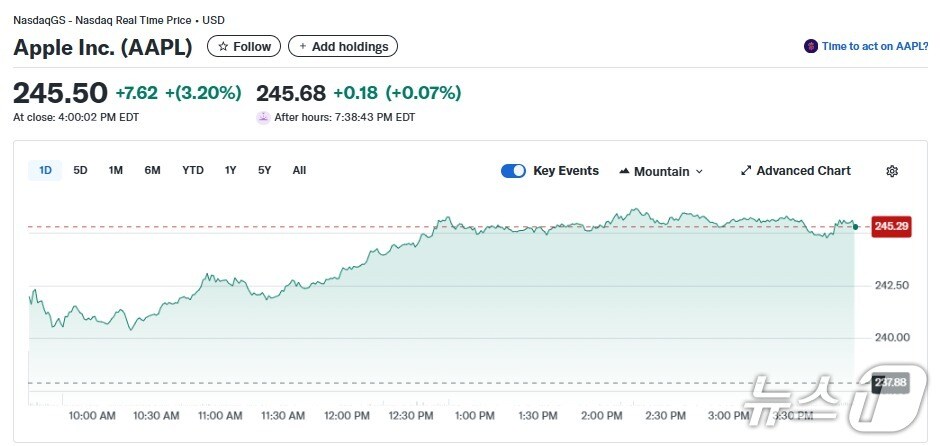Switch chart to 1Y range
This screenshot has width=941, height=446.
click(x=231, y=170)
